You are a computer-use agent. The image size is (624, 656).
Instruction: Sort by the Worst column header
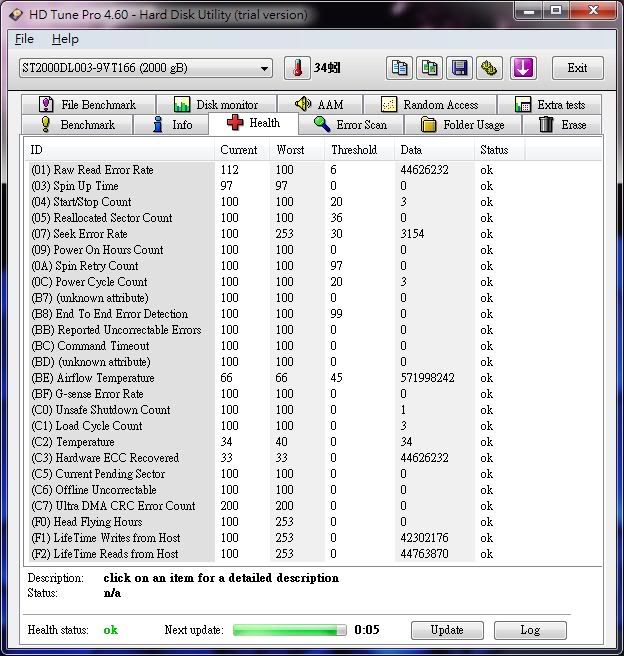pyautogui.click(x=297, y=150)
